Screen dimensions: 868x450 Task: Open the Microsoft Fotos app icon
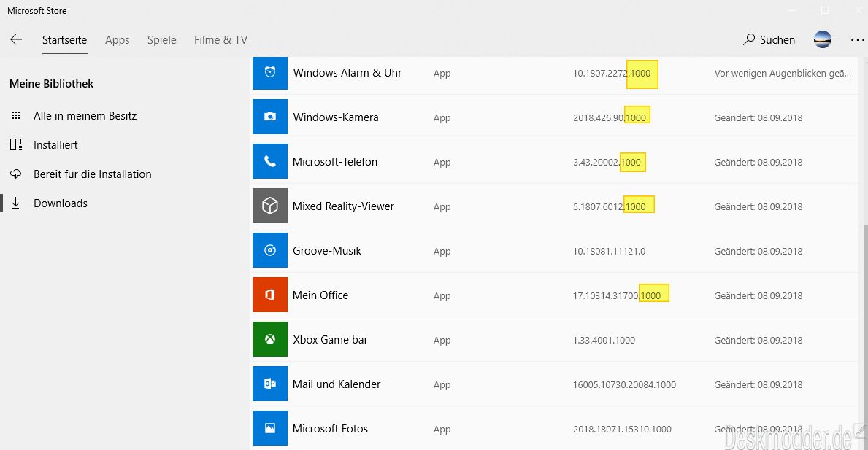click(269, 428)
